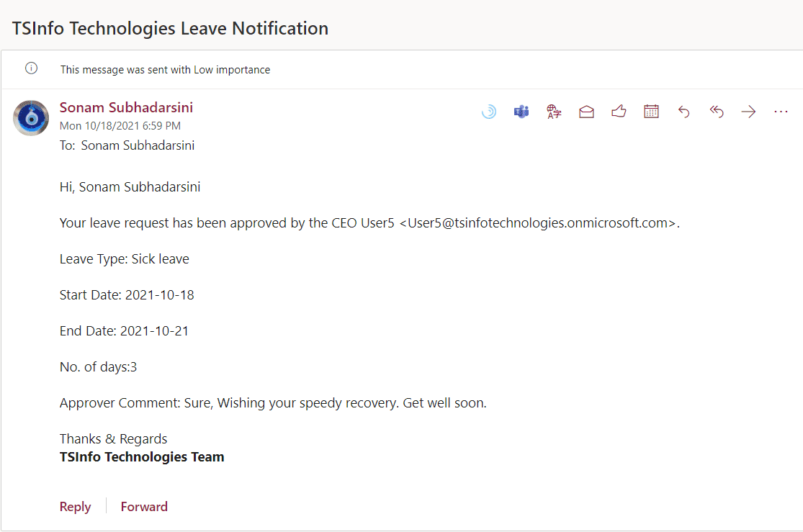Screen dimensions: 803x532
Task: Open the Microsoft Teams chat icon
Action: pyautogui.click(x=521, y=112)
